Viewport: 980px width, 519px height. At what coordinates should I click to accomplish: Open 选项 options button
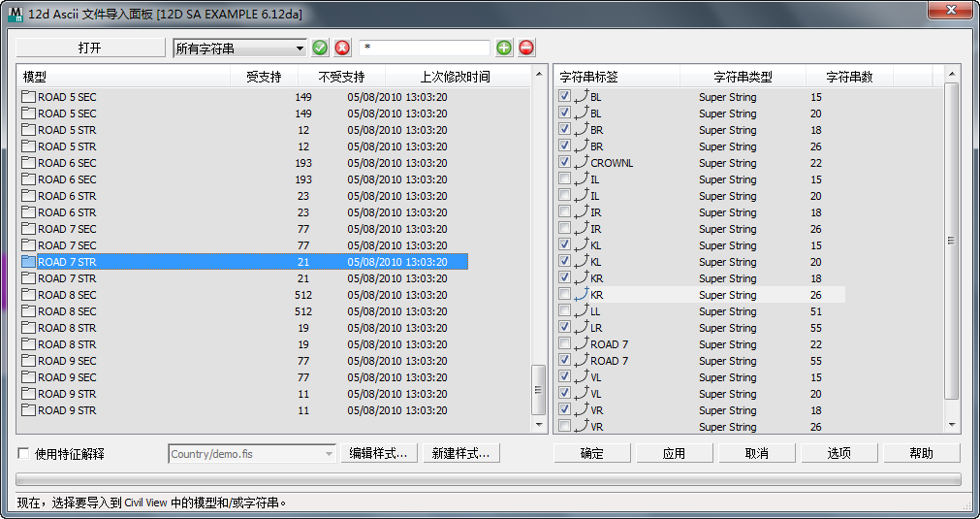pyautogui.click(x=839, y=453)
